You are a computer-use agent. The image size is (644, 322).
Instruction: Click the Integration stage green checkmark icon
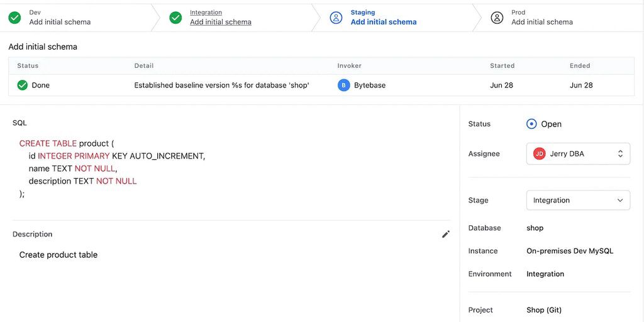click(x=175, y=18)
